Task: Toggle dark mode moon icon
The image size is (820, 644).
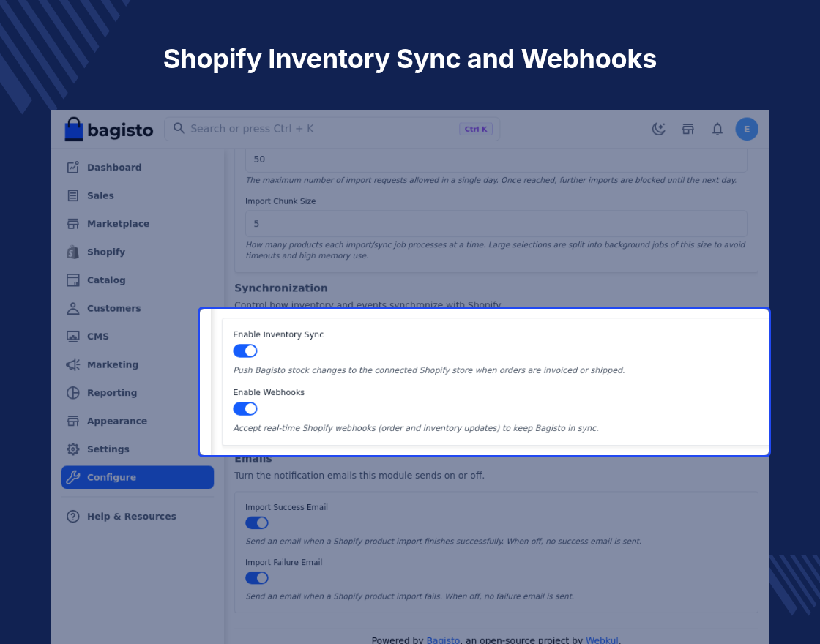Action: 658,129
